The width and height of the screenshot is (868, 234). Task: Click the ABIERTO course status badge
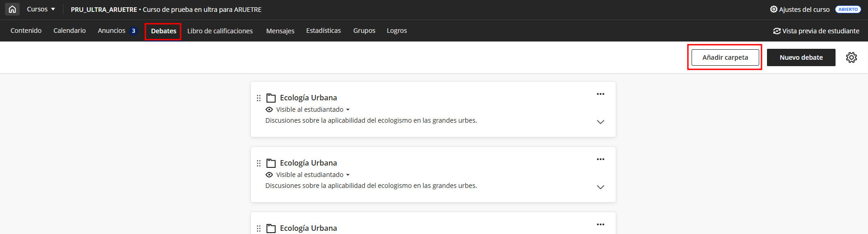(x=848, y=9)
